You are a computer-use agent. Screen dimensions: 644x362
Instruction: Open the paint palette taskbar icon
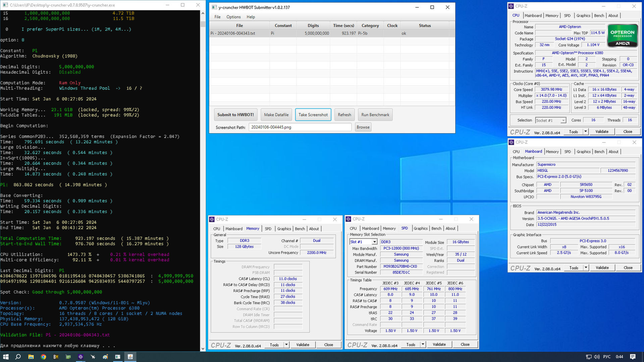105,357
